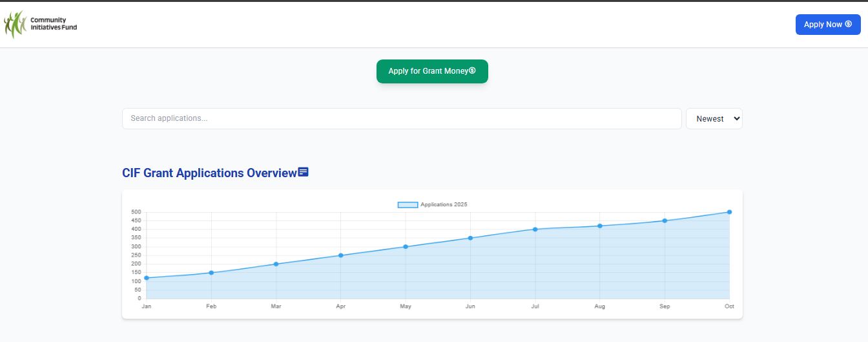Click the Jan data point on chart
Image resolution: width=868 pixels, height=342 pixels.
(147, 278)
